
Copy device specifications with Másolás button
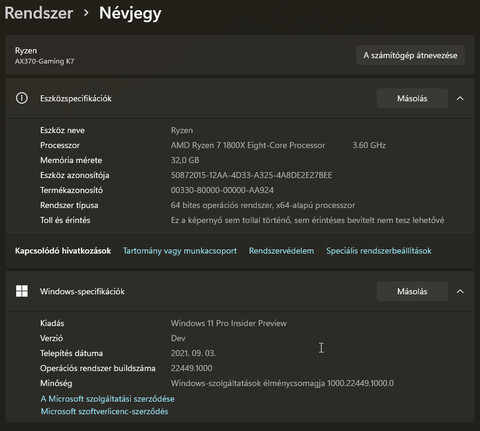tap(412, 98)
